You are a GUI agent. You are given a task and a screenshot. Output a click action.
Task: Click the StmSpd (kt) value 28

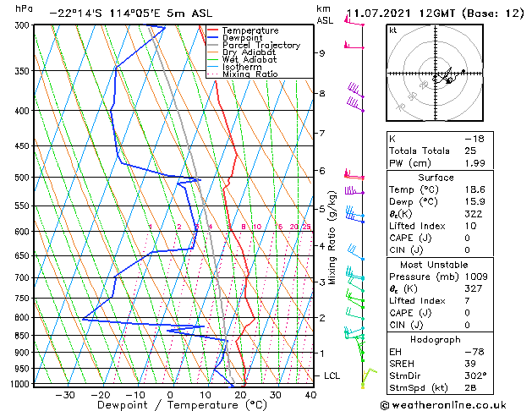click(470, 388)
